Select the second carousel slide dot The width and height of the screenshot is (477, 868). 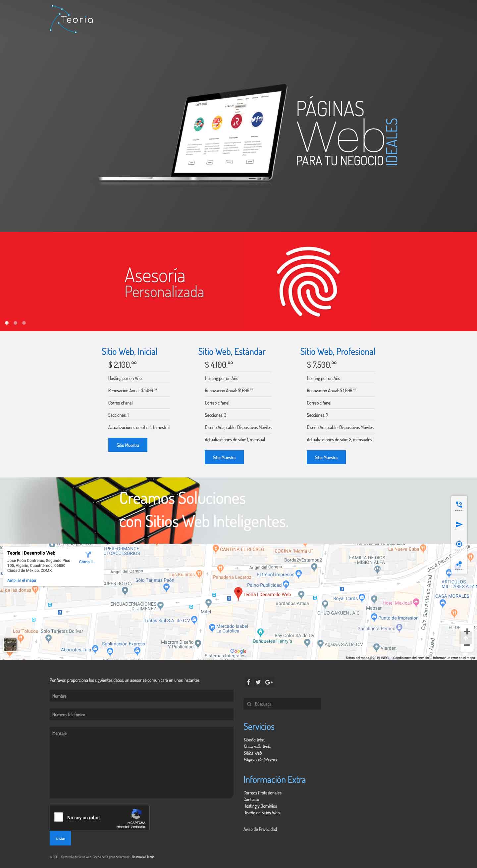point(16,323)
